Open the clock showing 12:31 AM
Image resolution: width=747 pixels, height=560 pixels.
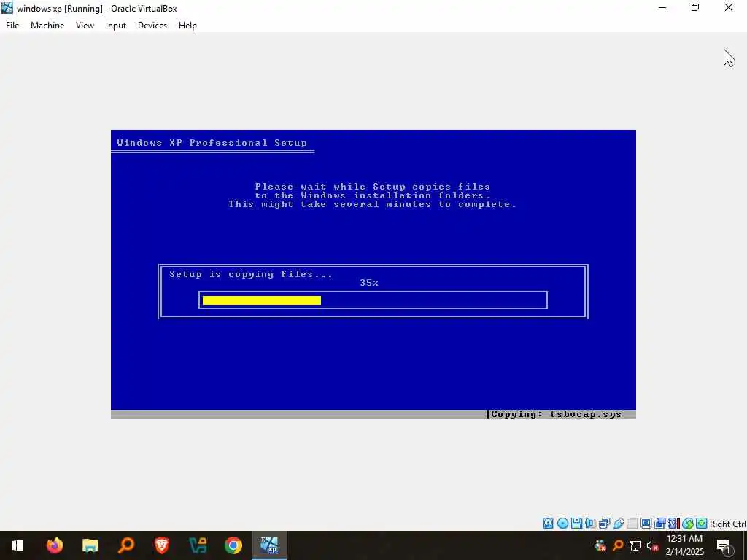tap(684, 545)
